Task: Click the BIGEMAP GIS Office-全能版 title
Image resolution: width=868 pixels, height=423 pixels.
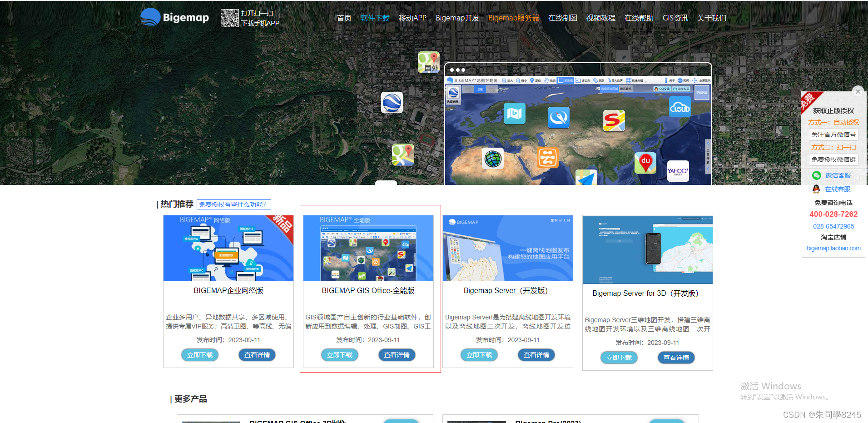Action: pos(368,290)
